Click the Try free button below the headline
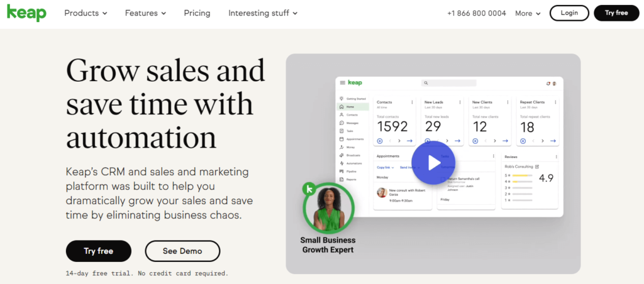 point(99,251)
